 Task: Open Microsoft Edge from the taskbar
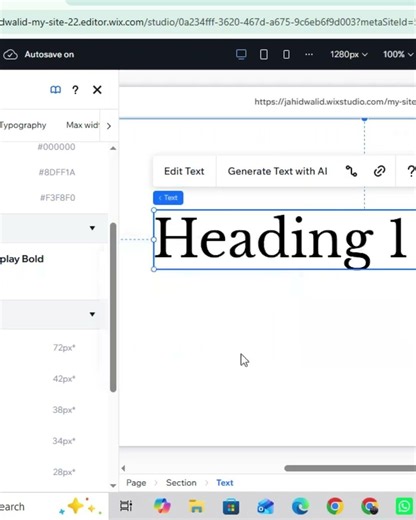coord(300,506)
